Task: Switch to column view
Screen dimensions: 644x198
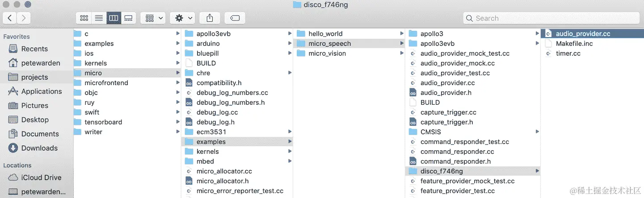Action: (114, 18)
